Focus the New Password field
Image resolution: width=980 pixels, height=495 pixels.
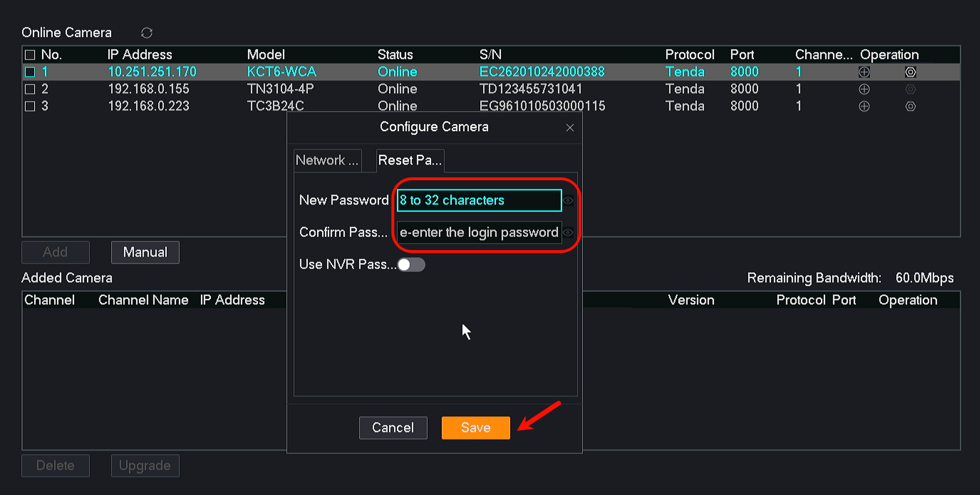pyautogui.click(x=479, y=200)
